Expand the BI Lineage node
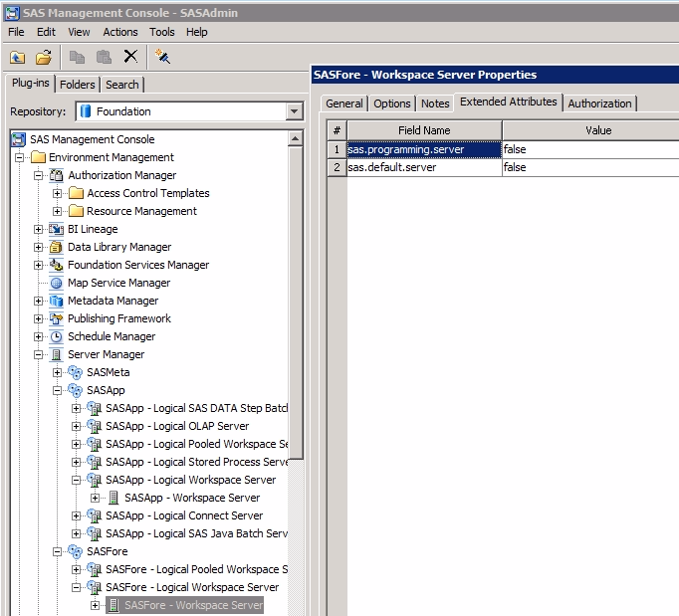The width and height of the screenshot is (679, 616). pyautogui.click(x=39, y=229)
